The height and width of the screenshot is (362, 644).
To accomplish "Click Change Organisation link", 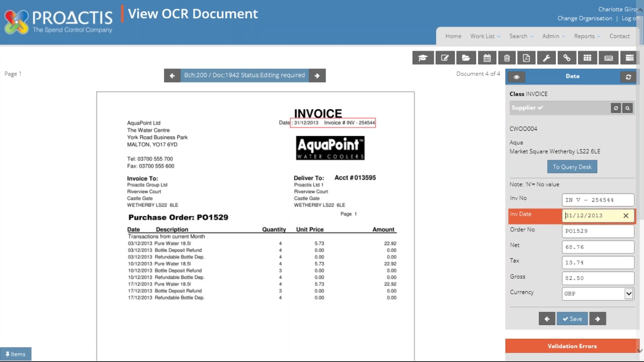I will coord(584,18).
